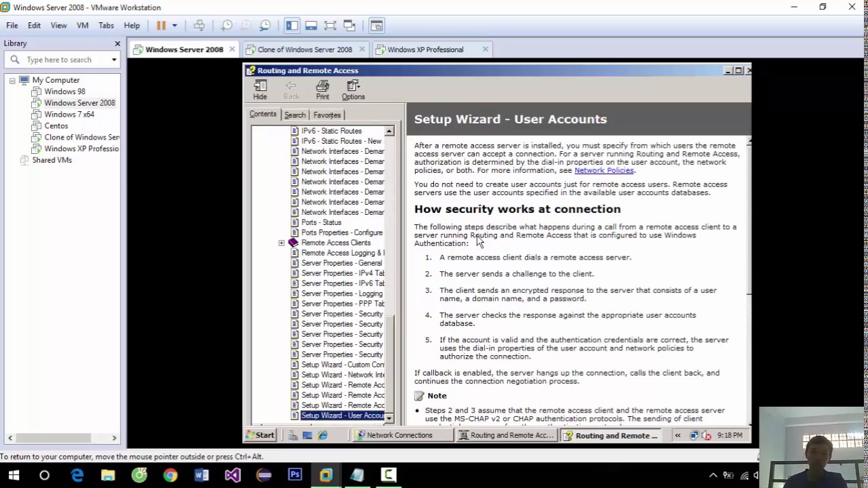Open Remote Access Logging topic

point(342,253)
